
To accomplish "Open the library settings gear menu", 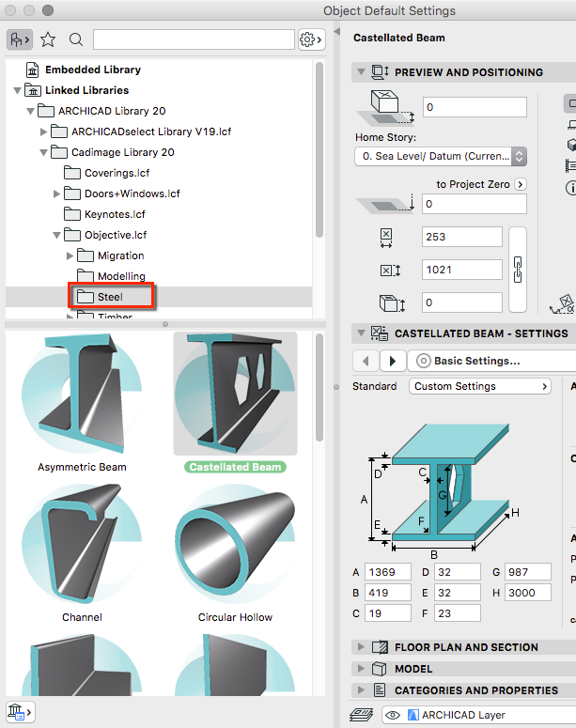I will tap(310, 39).
